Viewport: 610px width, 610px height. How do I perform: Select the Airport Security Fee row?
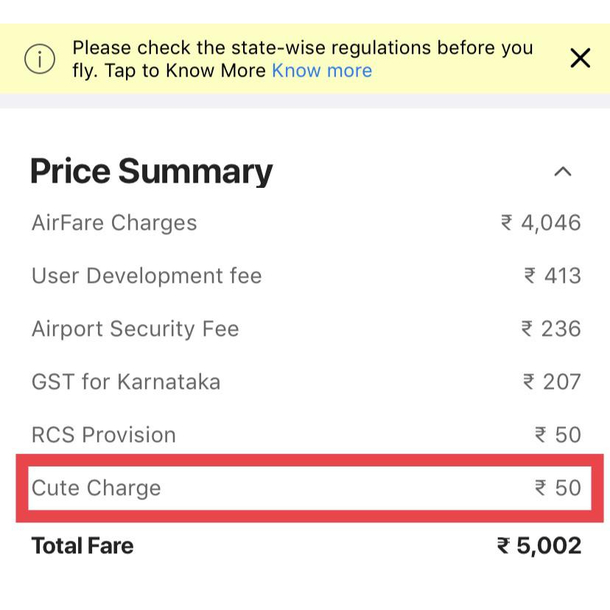[306, 329]
